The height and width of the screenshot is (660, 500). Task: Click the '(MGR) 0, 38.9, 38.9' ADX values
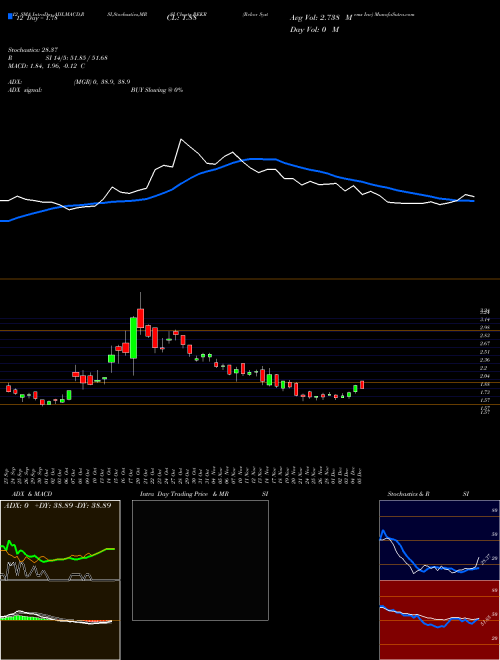(x=102, y=82)
